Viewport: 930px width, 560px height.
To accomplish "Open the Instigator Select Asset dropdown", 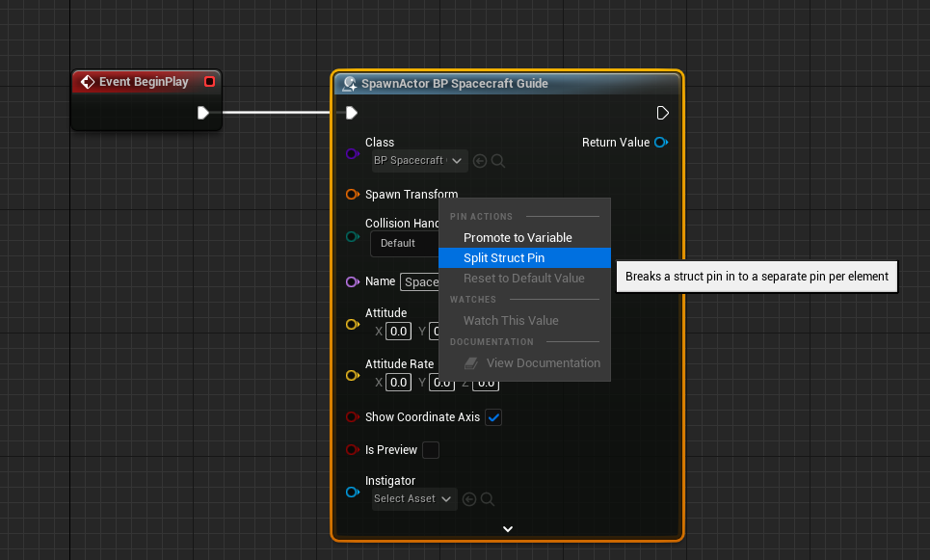I will pyautogui.click(x=414, y=499).
